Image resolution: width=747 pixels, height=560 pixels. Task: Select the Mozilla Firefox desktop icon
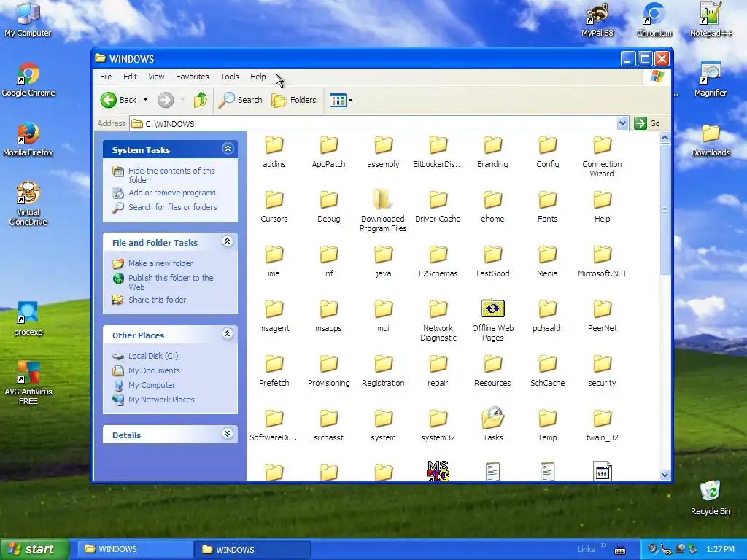[28, 139]
